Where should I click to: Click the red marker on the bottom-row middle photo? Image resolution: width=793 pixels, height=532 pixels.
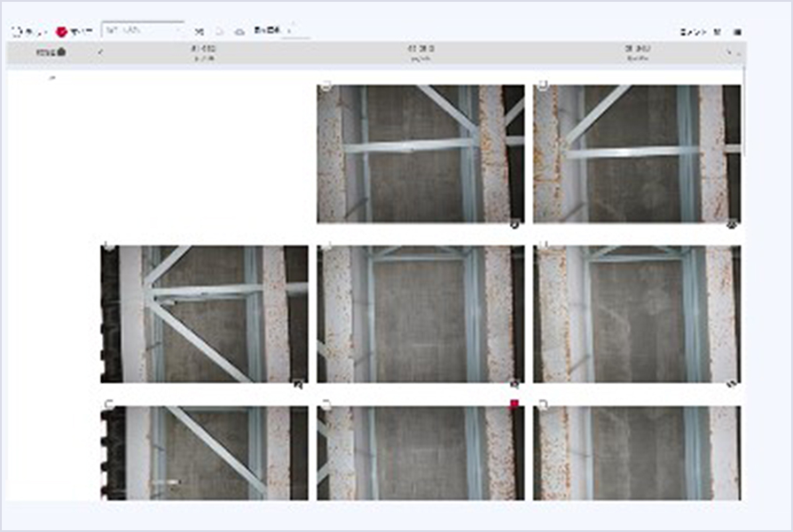click(514, 403)
